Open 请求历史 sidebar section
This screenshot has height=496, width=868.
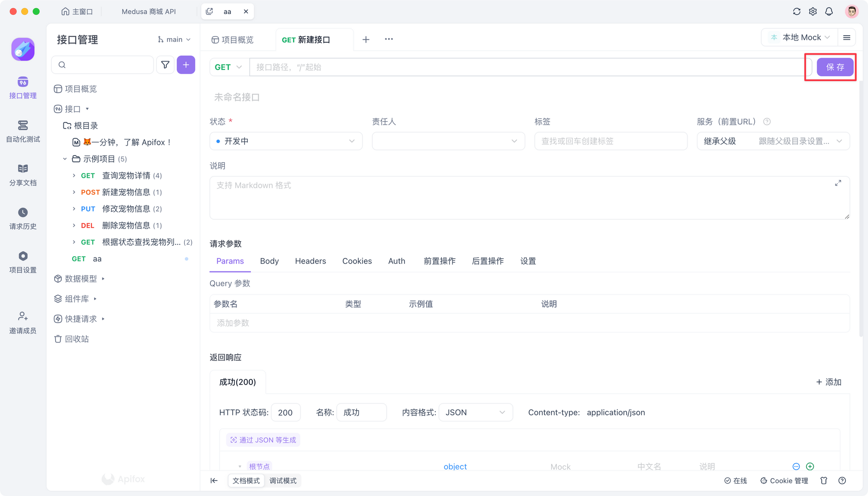pos(23,219)
